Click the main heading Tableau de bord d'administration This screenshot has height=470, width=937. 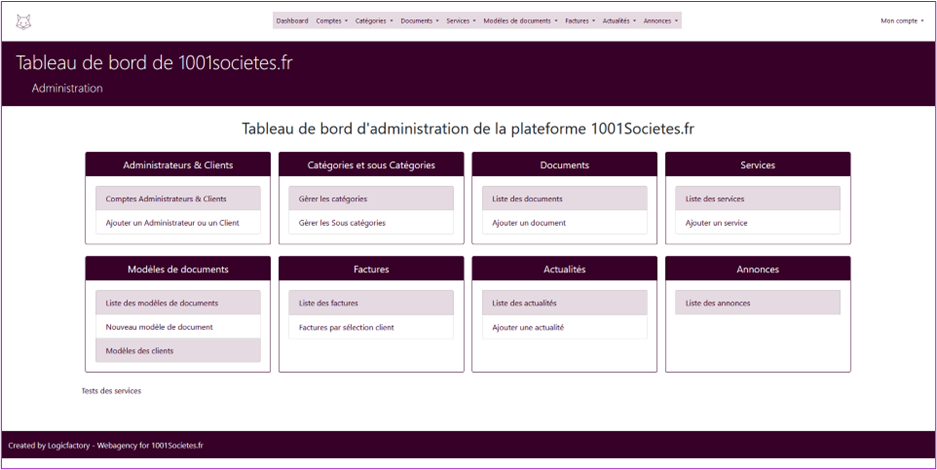pos(468,129)
